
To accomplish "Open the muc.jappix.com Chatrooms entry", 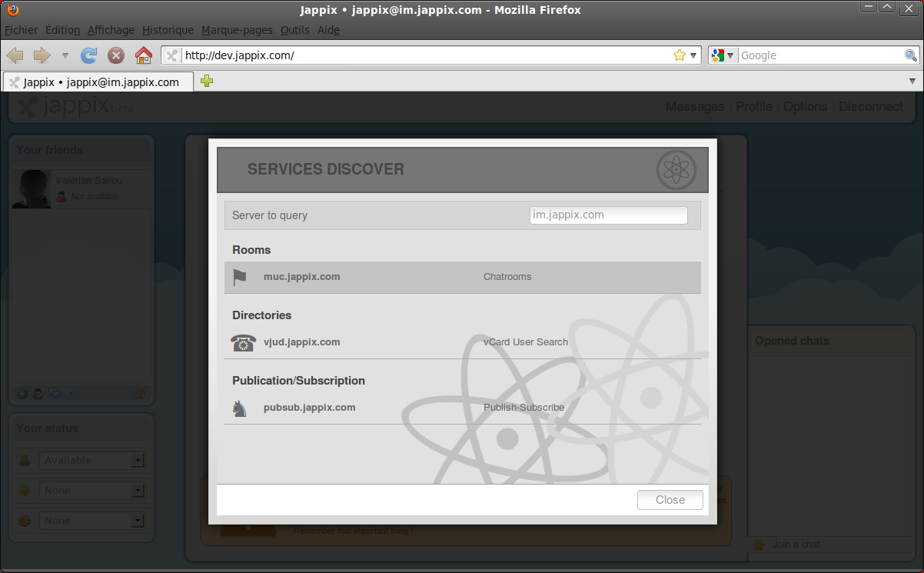I will [x=462, y=277].
